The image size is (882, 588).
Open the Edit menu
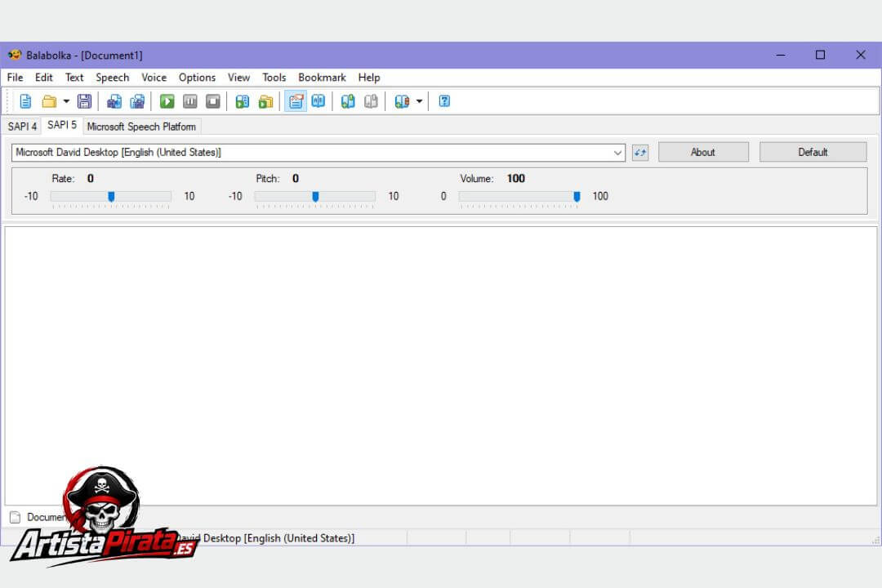pos(44,78)
